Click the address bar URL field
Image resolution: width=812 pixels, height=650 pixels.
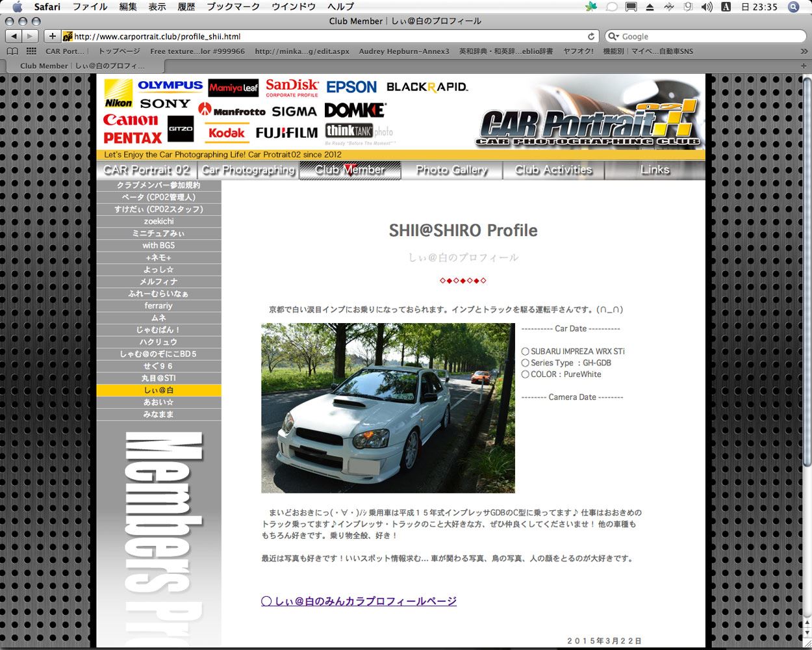[330, 36]
